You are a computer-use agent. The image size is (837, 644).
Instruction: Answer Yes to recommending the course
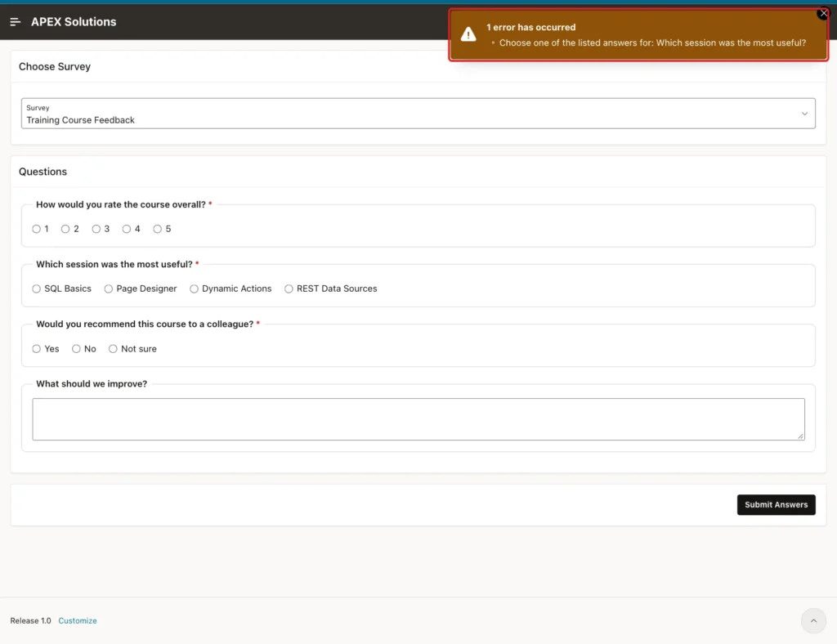point(36,349)
